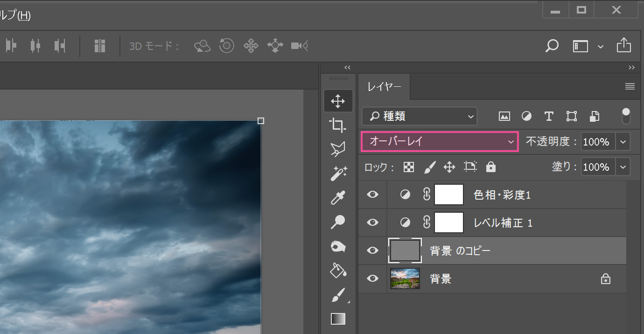The width and height of the screenshot is (644, 334).
Task: Expand the 不透明度 opacity slider arrow
Action: (x=623, y=142)
